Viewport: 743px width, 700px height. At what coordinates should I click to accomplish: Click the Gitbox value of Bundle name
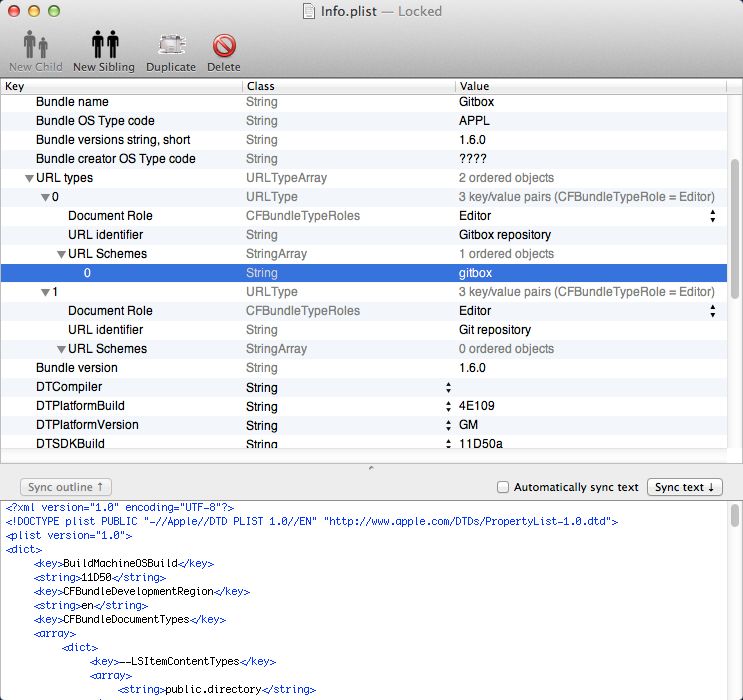click(476, 102)
